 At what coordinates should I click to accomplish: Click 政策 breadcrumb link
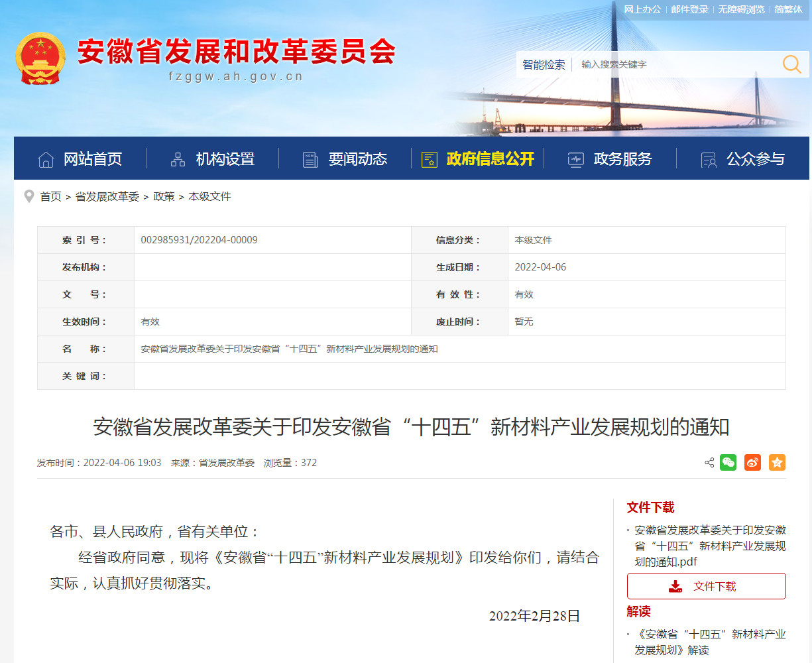pos(164,196)
